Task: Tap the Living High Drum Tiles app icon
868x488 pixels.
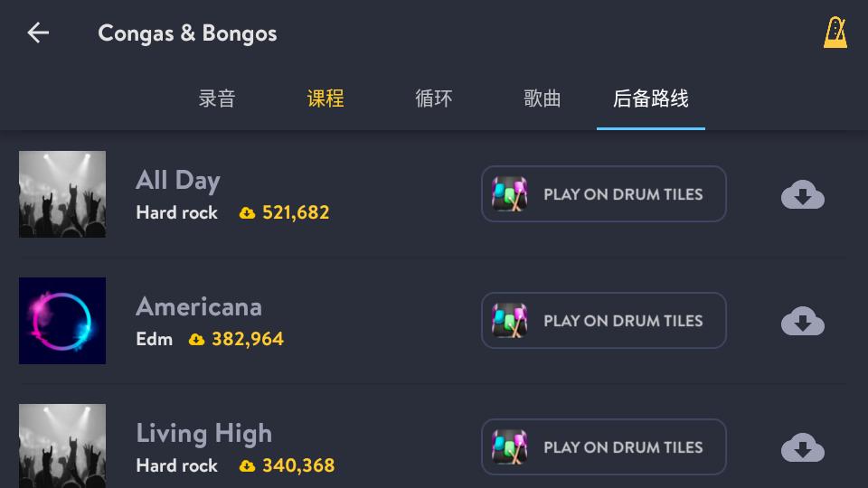Action: point(510,447)
